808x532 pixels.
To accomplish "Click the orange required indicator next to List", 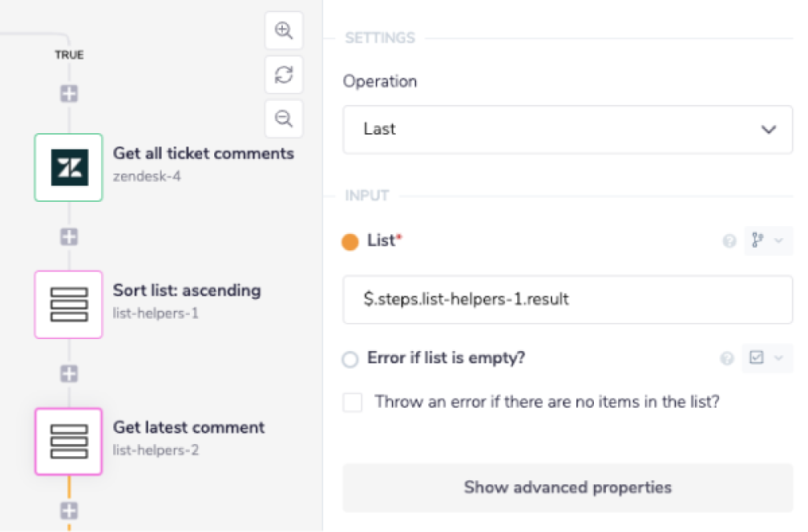I will (x=351, y=241).
